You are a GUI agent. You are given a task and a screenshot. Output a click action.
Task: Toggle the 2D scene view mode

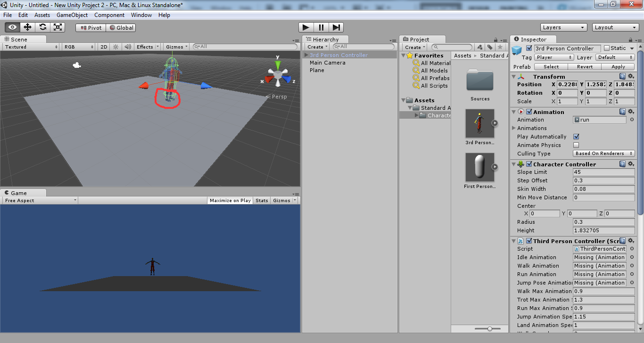104,47
